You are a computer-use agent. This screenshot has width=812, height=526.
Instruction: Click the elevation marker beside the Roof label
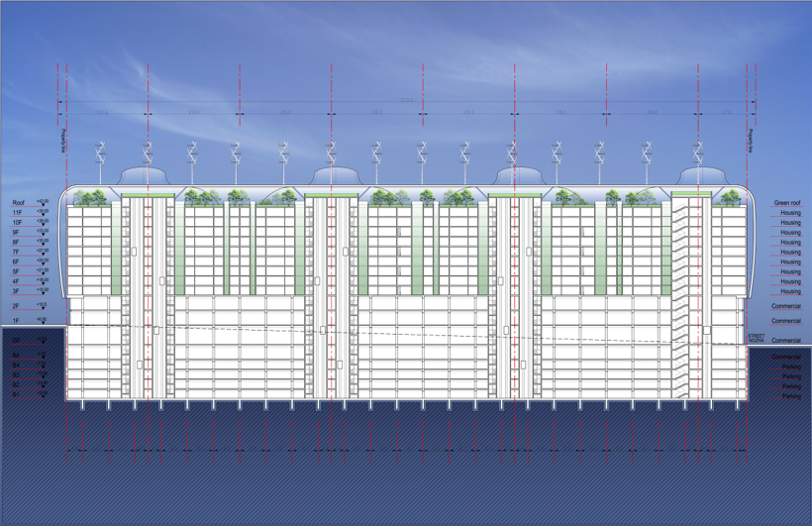(x=43, y=203)
